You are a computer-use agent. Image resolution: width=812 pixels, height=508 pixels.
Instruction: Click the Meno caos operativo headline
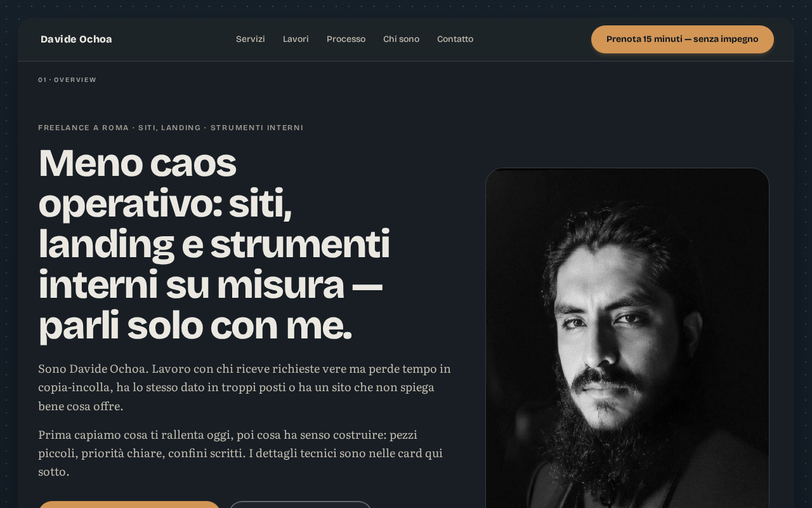[x=214, y=244]
